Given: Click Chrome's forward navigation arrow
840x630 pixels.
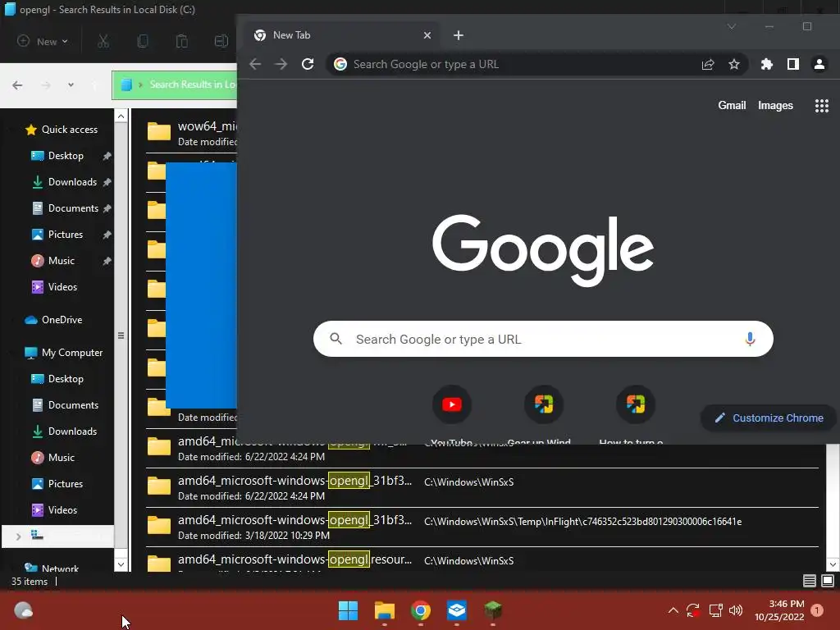Looking at the screenshot, I should click(x=281, y=64).
